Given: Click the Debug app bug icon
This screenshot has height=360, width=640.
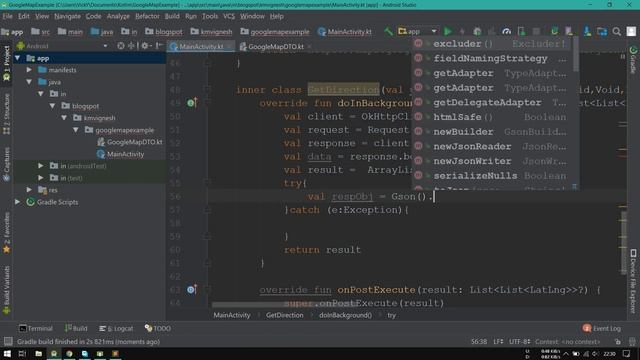Looking at the screenshot, I should tap(477, 31).
